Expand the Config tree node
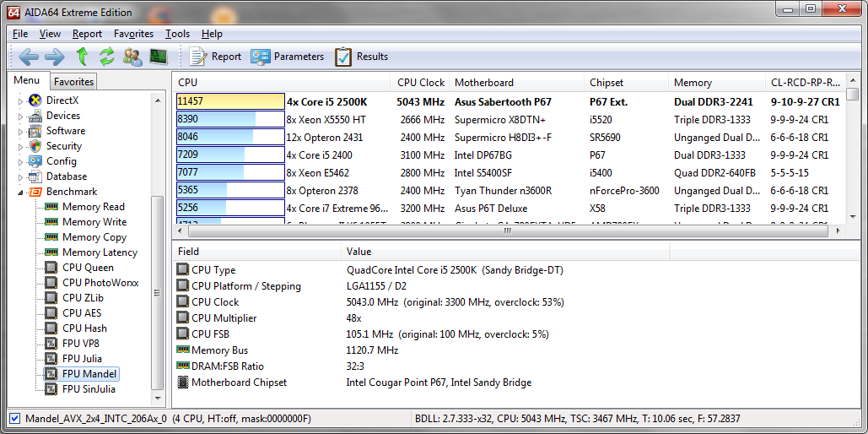 click(21, 162)
